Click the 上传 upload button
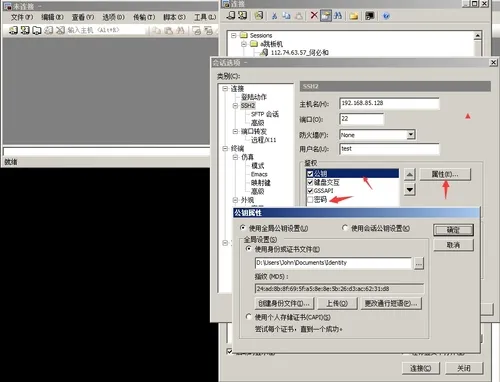This screenshot has width=500, height=382. (337, 303)
